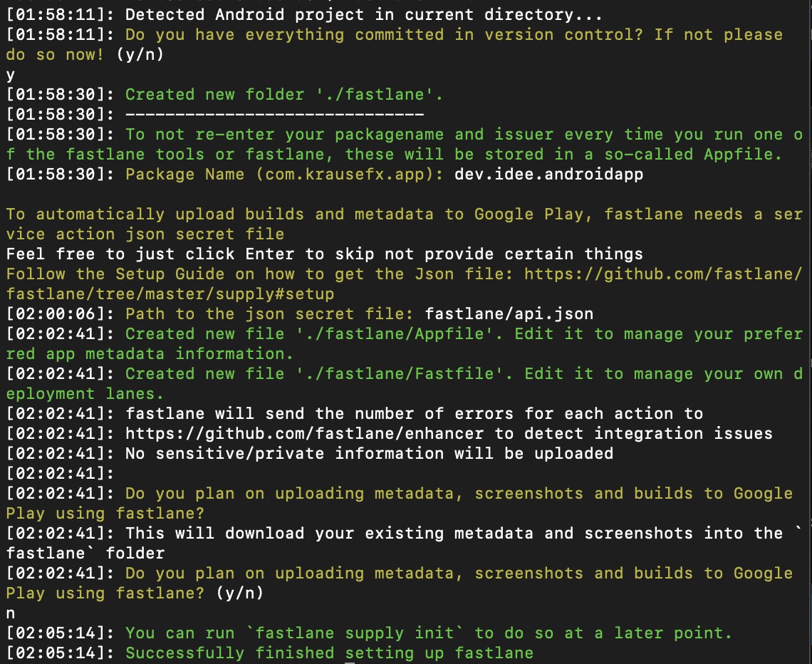This screenshot has height=664, width=812.
Task: Place cursor at the terminal prompt cursor
Action: coord(350,663)
